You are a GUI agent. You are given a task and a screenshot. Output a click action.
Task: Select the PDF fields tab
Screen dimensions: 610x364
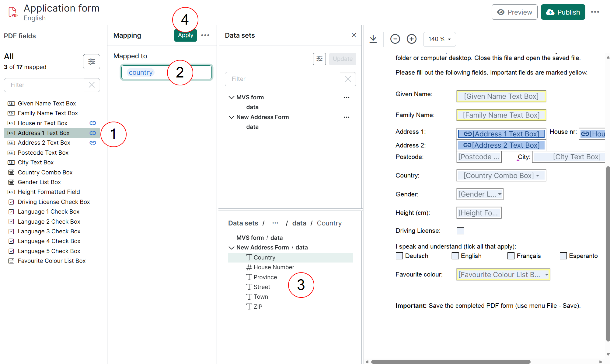[20, 36]
